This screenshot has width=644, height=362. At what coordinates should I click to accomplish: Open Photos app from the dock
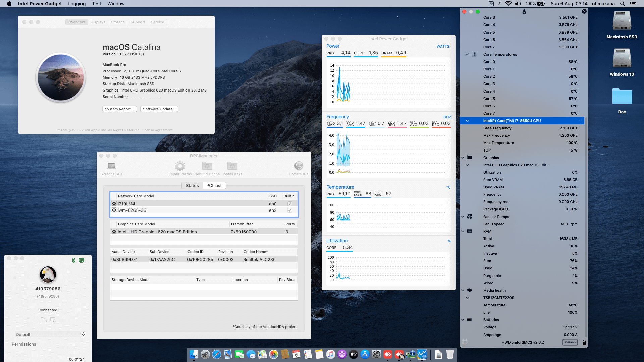pos(274,354)
